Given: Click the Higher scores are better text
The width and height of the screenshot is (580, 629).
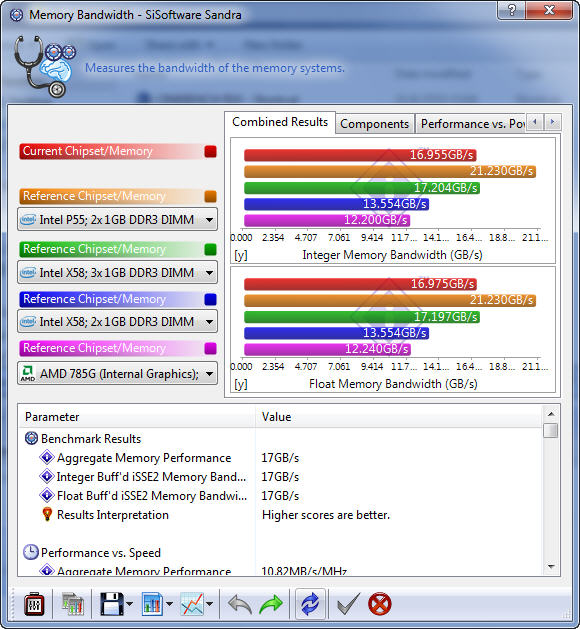Looking at the screenshot, I should [326, 515].
